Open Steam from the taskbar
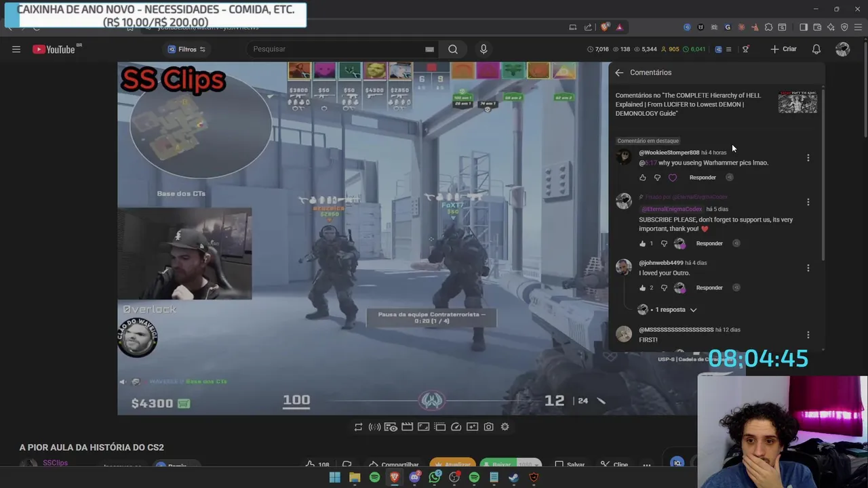 point(513,478)
